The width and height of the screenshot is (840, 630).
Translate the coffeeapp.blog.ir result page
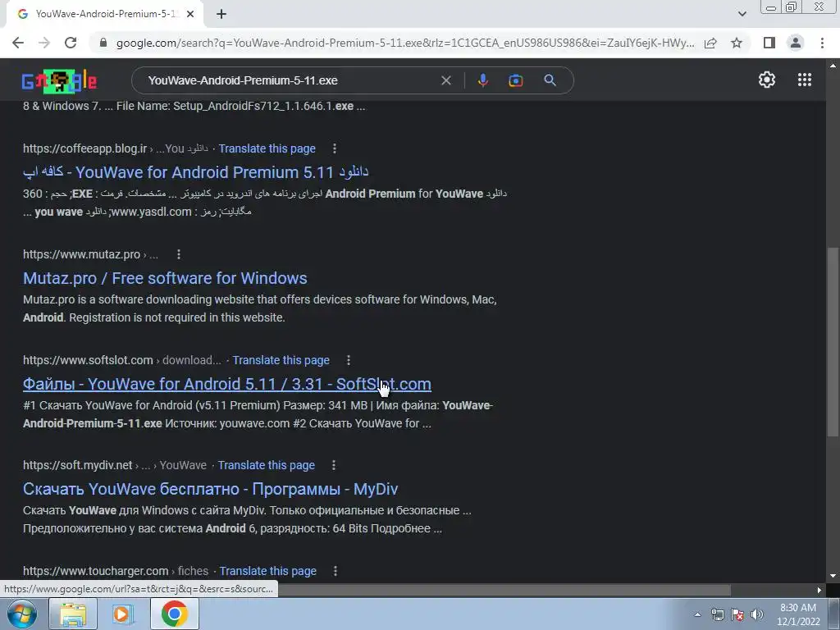click(267, 148)
